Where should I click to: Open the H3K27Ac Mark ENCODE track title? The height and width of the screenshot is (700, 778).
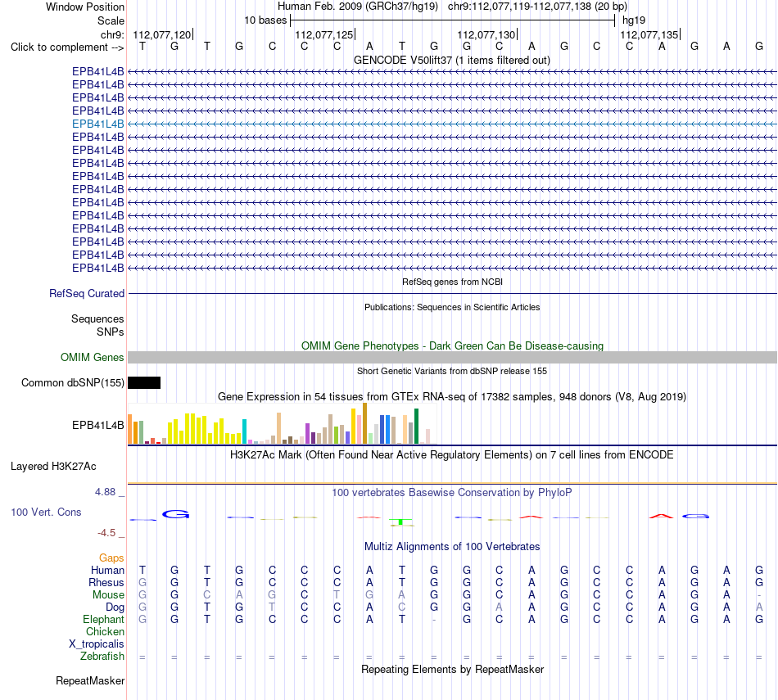pos(452,455)
